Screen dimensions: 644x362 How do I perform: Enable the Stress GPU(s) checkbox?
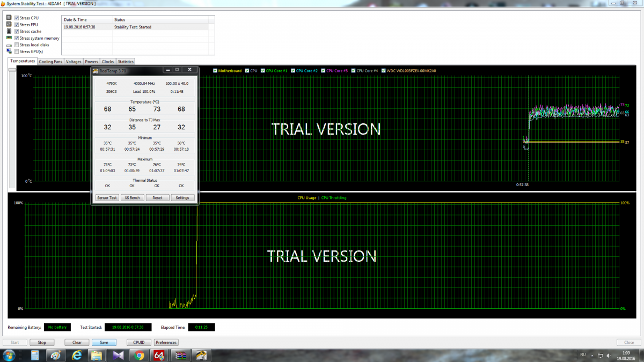point(17,51)
